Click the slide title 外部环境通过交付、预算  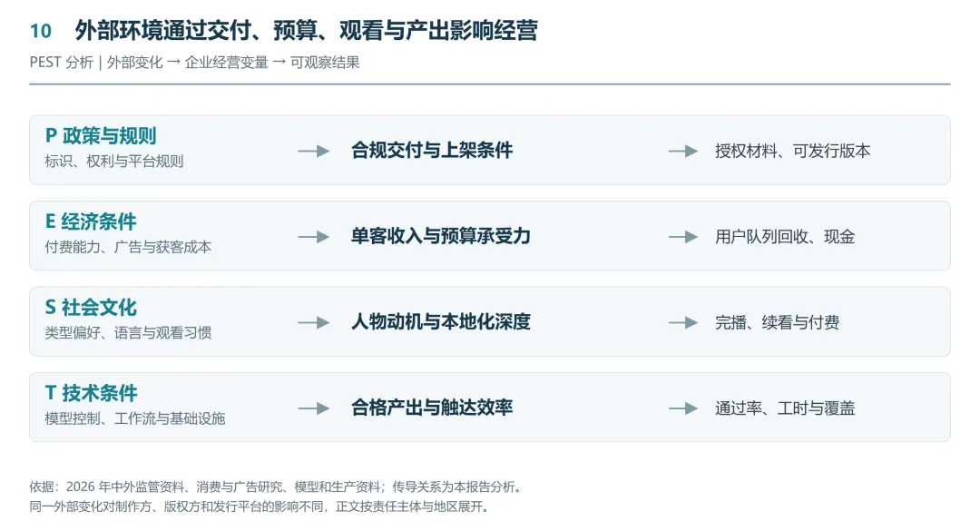tap(307, 30)
